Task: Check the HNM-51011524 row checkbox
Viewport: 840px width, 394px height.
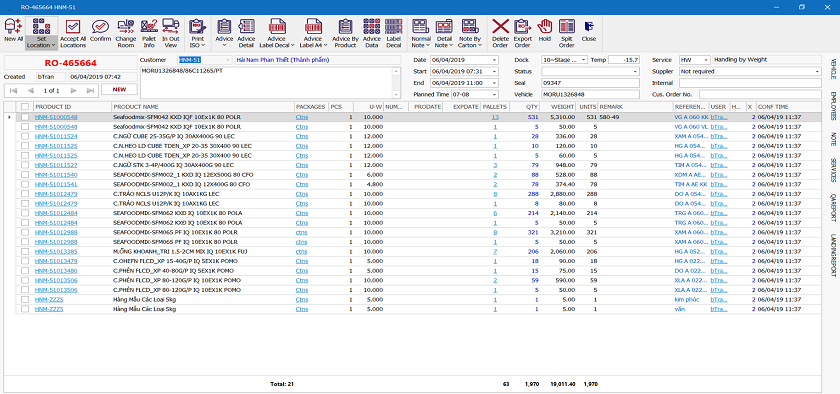Action: point(25,136)
